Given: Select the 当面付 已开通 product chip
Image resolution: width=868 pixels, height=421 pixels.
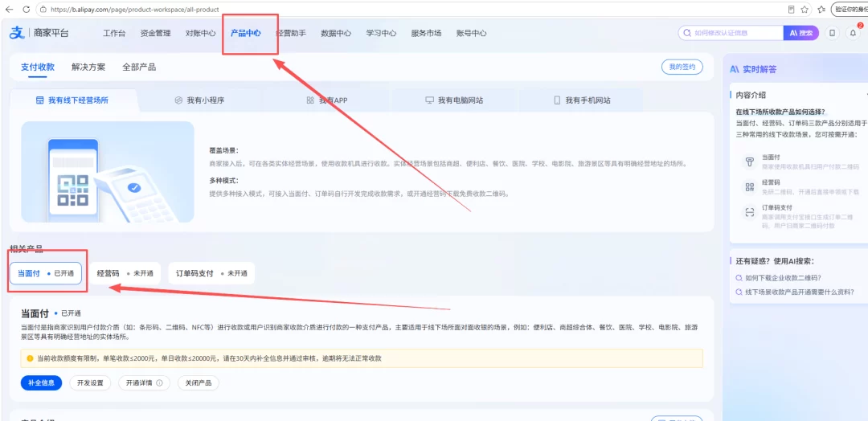Looking at the screenshot, I should [46, 273].
